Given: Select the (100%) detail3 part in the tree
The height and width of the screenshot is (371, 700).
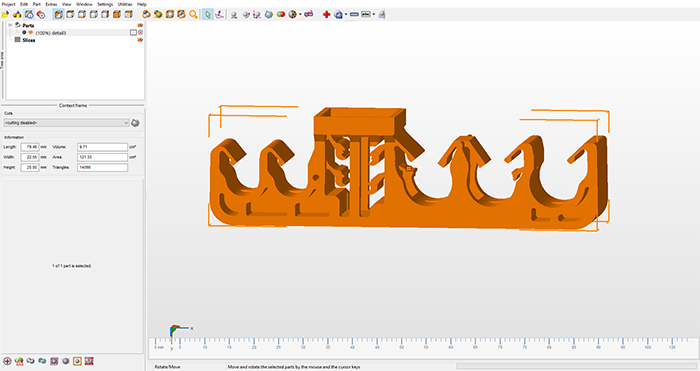Looking at the screenshot, I should (51, 33).
